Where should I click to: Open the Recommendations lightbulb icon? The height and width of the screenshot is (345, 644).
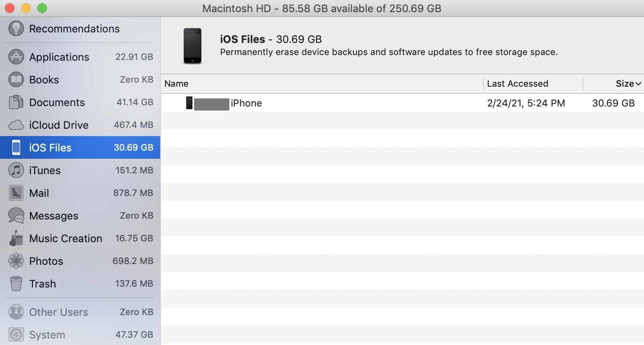[16, 28]
